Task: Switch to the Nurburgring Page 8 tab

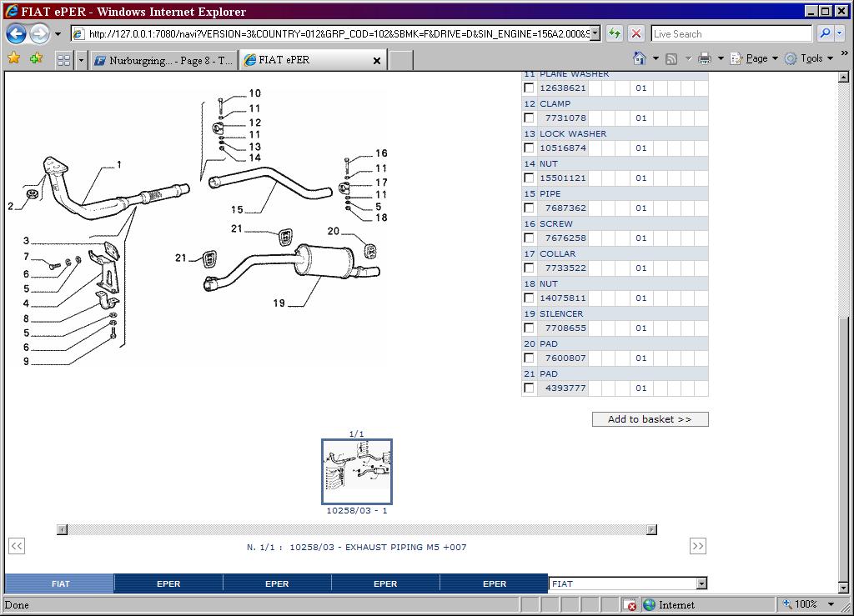Action: point(164,60)
